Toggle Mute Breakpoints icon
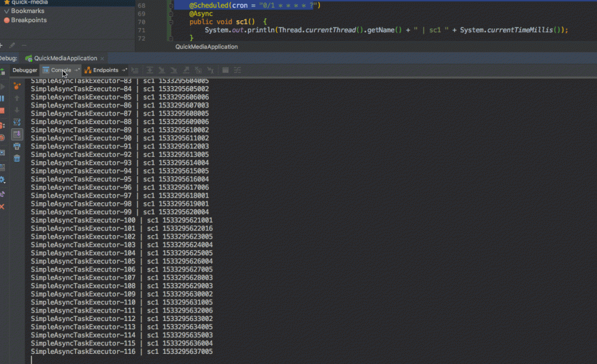Viewport: 597px width, 364px height. pyautogui.click(x=2, y=137)
